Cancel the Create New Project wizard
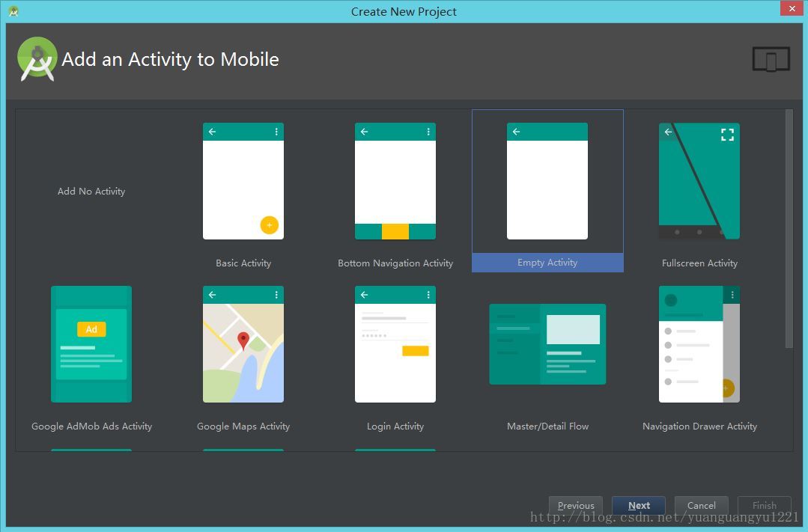The image size is (808, 532). point(702,505)
